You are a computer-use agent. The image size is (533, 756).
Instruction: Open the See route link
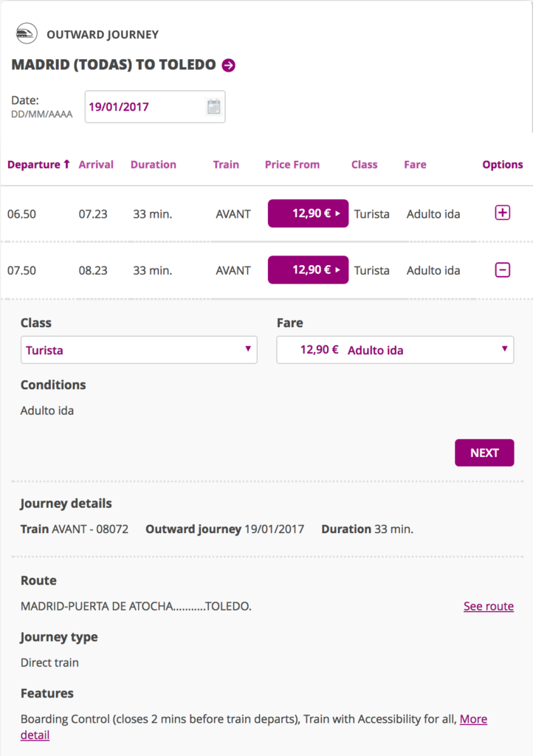click(489, 606)
